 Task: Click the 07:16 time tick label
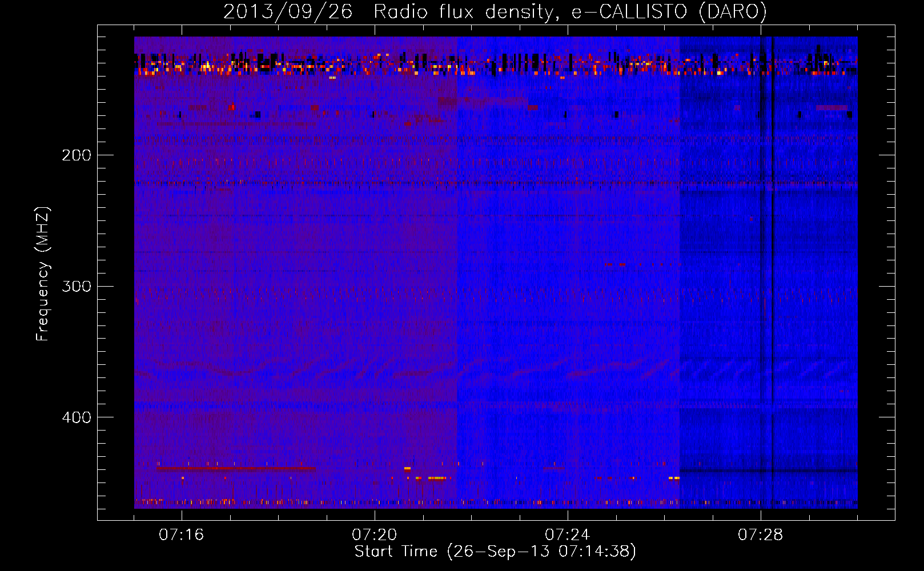coord(182,535)
